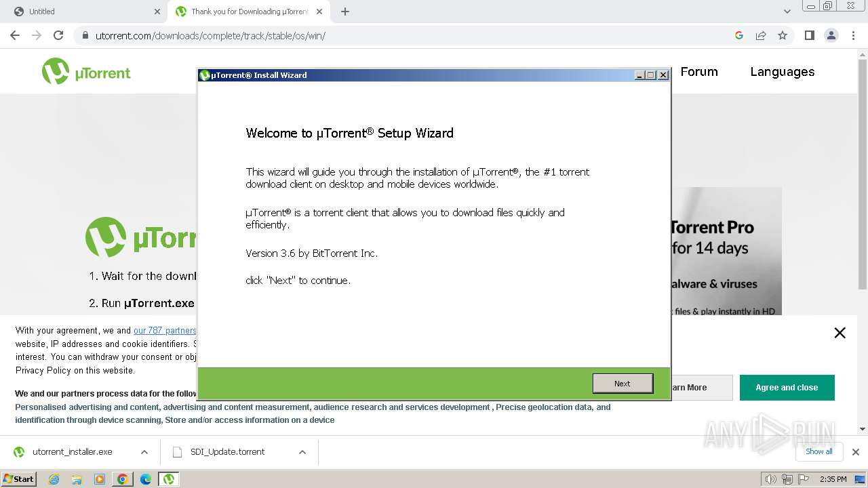Click 'Welcome to µTorrent Setup Wizard' heading

pos(349,133)
